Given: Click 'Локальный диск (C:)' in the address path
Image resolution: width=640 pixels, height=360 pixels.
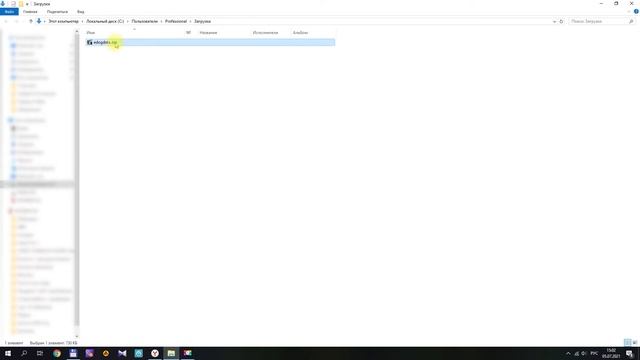Looking at the screenshot, I should point(105,21).
